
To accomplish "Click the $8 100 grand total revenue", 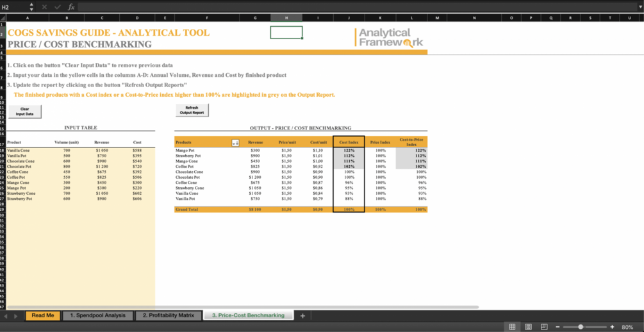I will (256, 210).
